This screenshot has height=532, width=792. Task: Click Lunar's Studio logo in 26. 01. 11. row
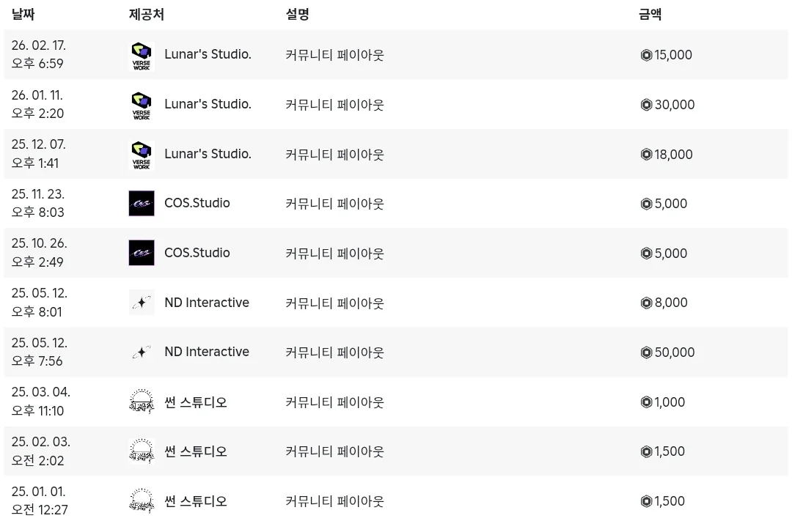tap(142, 105)
